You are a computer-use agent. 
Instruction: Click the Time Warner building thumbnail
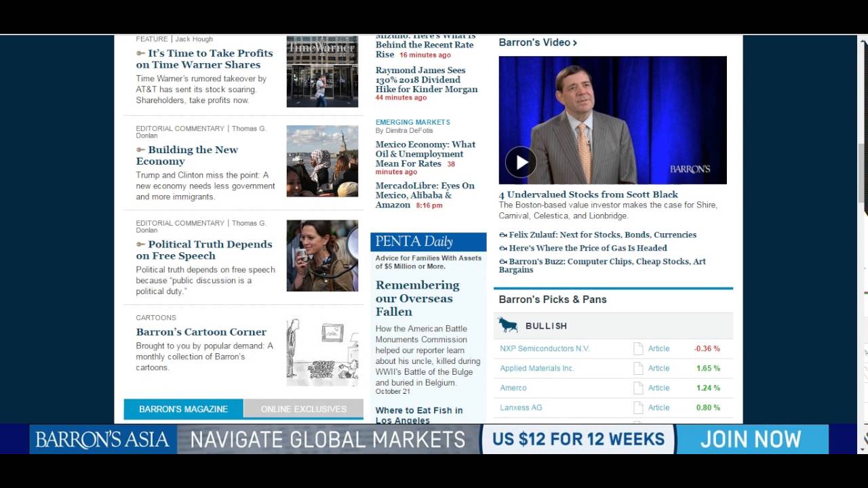point(322,71)
